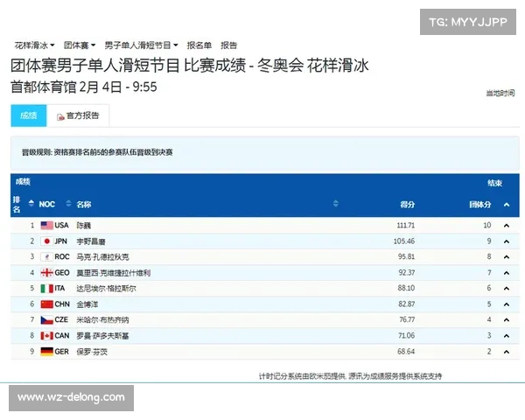Expand details for GER row
Screen dimensions: 525x420
click(x=507, y=352)
